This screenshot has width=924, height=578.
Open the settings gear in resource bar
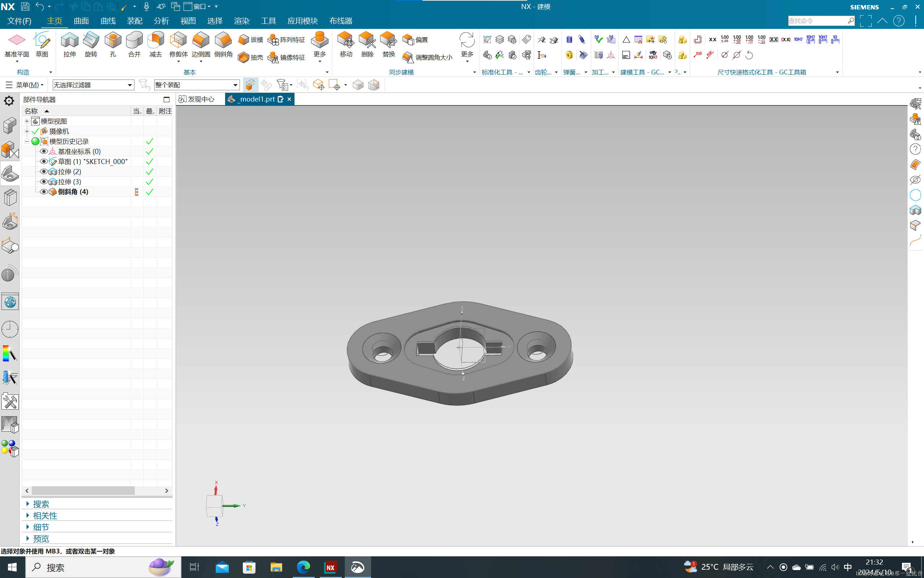(9, 101)
